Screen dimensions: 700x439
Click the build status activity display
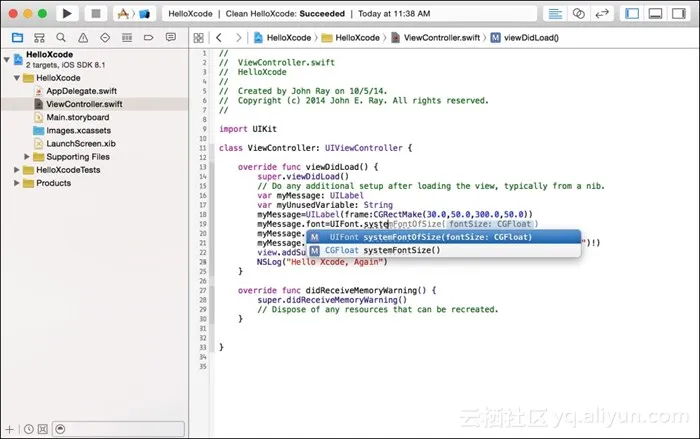(349, 14)
